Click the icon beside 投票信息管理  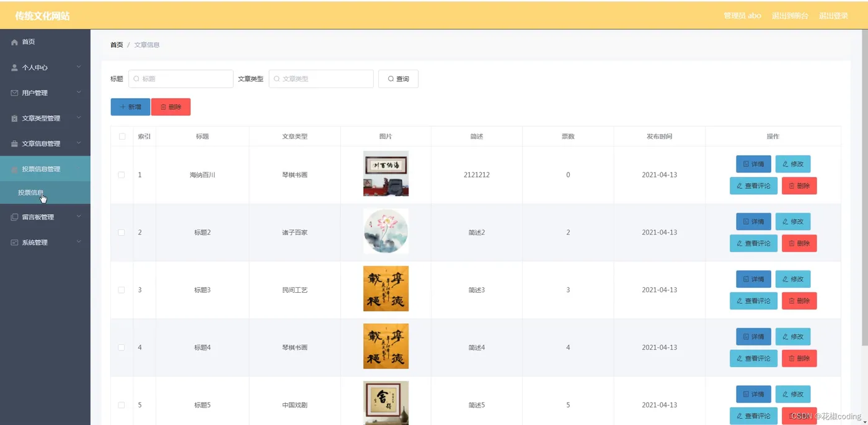coord(14,169)
